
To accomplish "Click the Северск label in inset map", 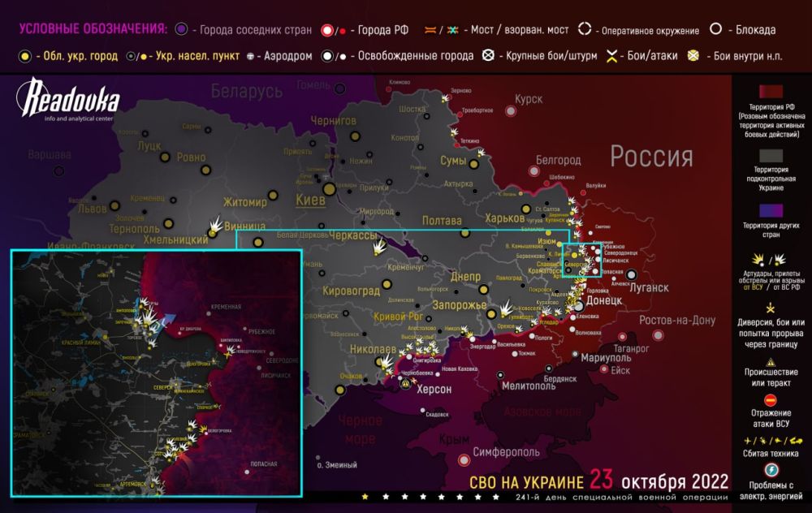I will [x=162, y=387].
